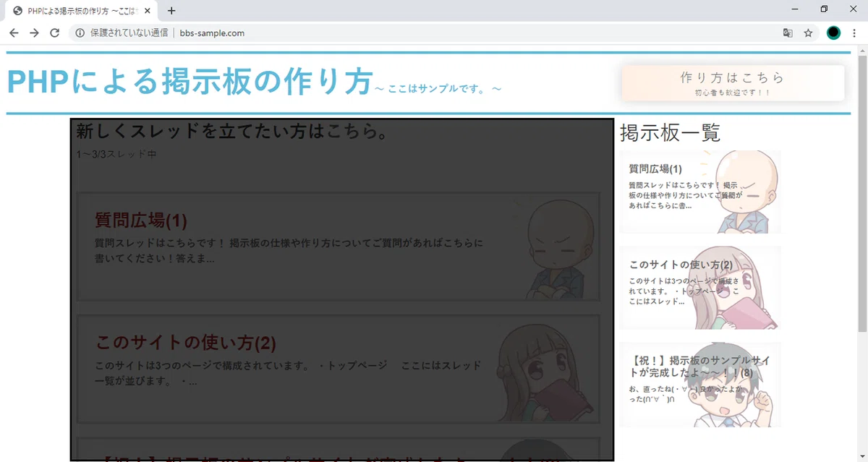Click the 作り方はこちら button
The width and height of the screenshot is (868, 462).
pyautogui.click(x=733, y=83)
